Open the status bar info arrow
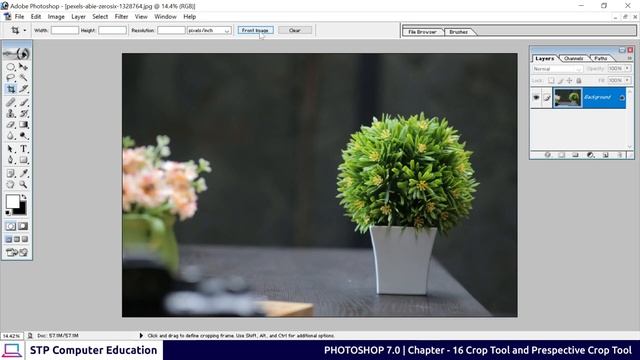The width and height of the screenshot is (640, 360). (141, 336)
